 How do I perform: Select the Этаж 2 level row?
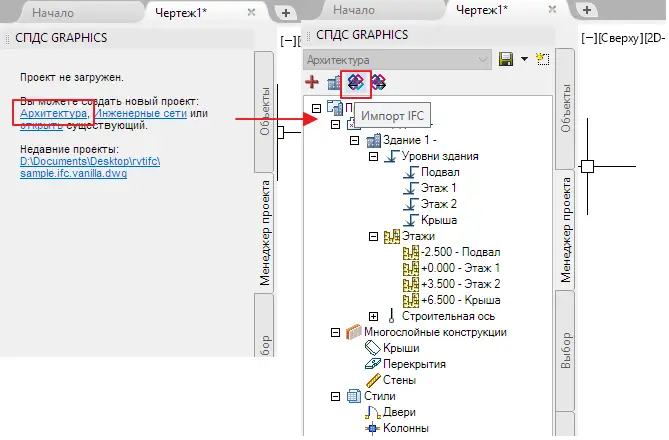(x=430, y=204)
